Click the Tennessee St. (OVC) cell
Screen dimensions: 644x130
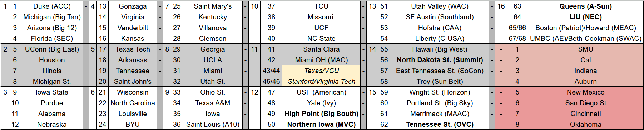(440, 124)
